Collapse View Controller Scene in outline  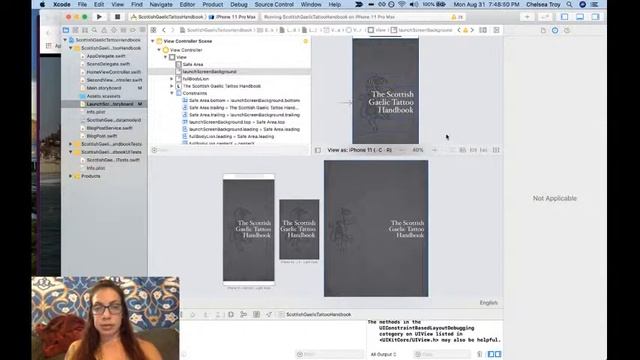click(153, 41)
